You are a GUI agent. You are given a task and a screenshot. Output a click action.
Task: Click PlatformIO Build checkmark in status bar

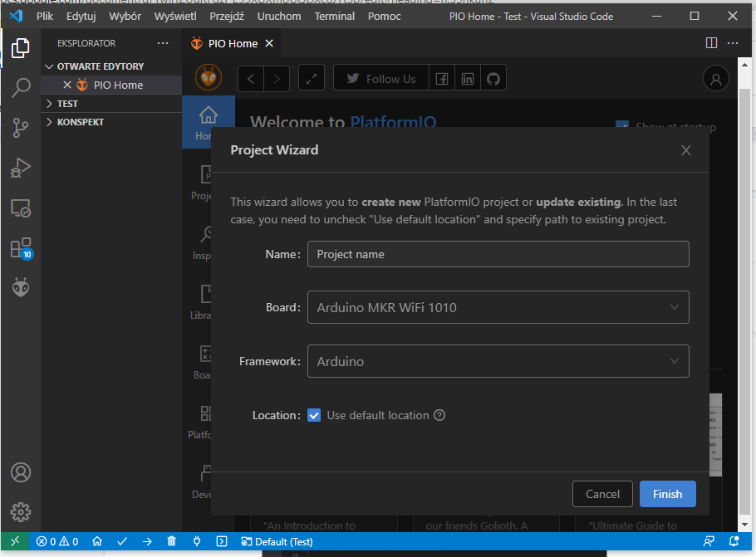coord(122,541)
